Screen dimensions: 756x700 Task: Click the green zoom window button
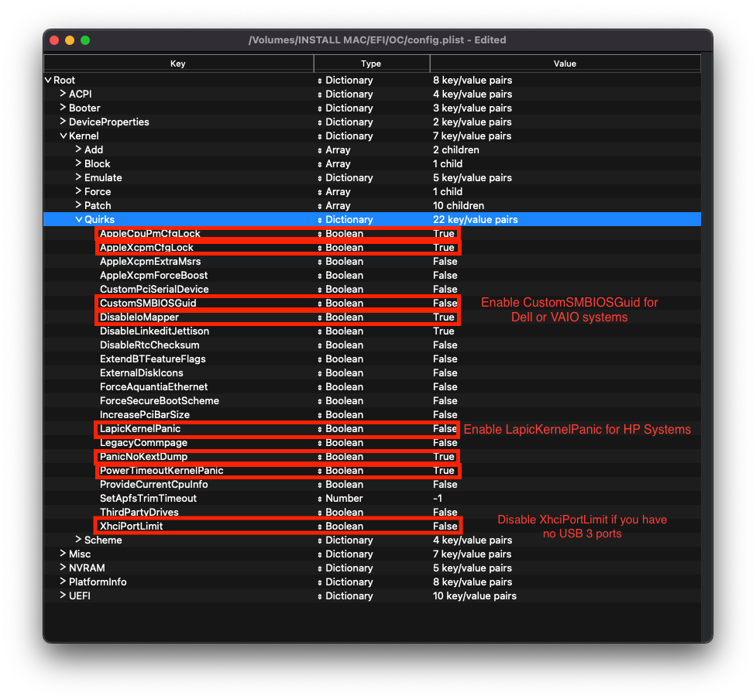(85, 40)
